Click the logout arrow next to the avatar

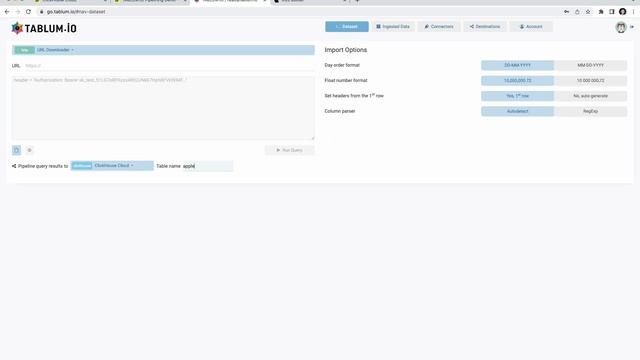click(x=632, y=27)
